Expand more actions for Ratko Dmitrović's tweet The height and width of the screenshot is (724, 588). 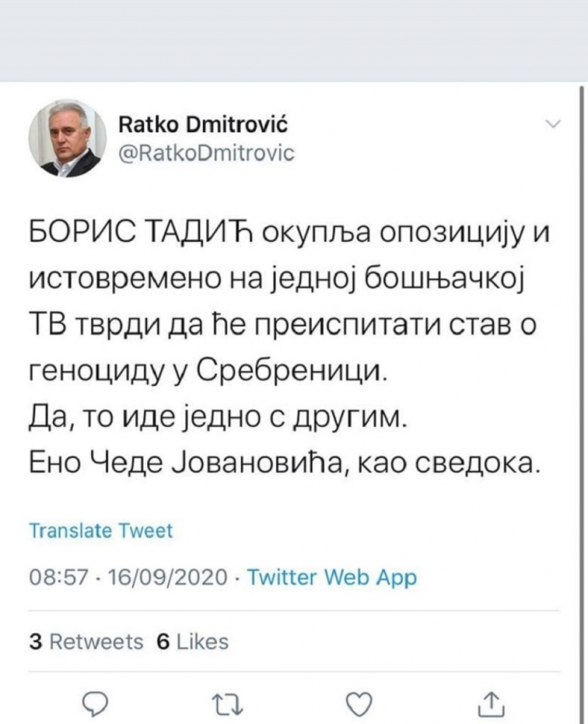(553, 124)
